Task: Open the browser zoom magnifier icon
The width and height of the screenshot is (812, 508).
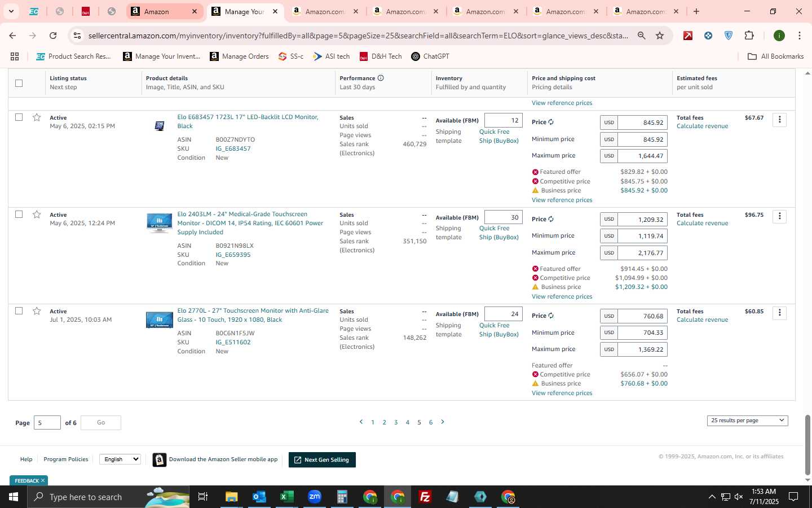Action: pyautogui.click(x=642, y=36)
